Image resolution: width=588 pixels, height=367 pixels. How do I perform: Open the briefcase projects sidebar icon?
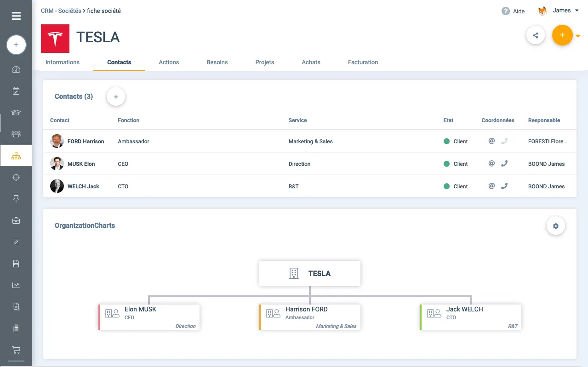point(16,220)
